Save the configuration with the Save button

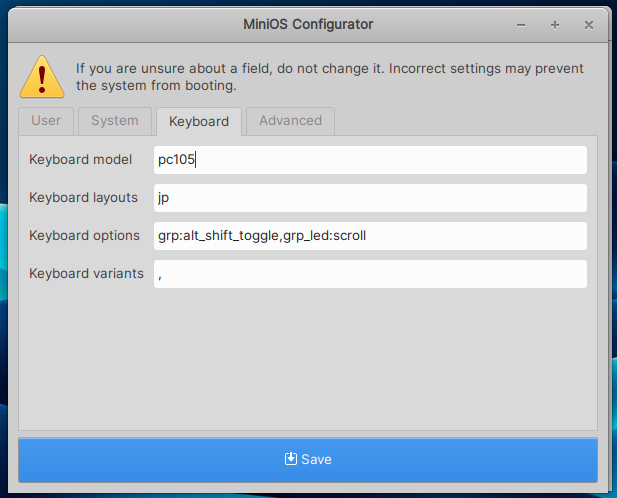coord(308,460)
